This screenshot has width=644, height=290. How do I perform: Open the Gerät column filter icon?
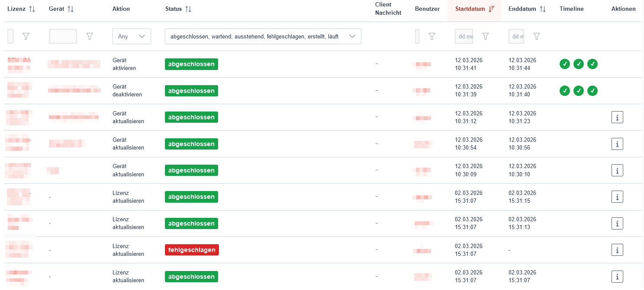point(90,37)
